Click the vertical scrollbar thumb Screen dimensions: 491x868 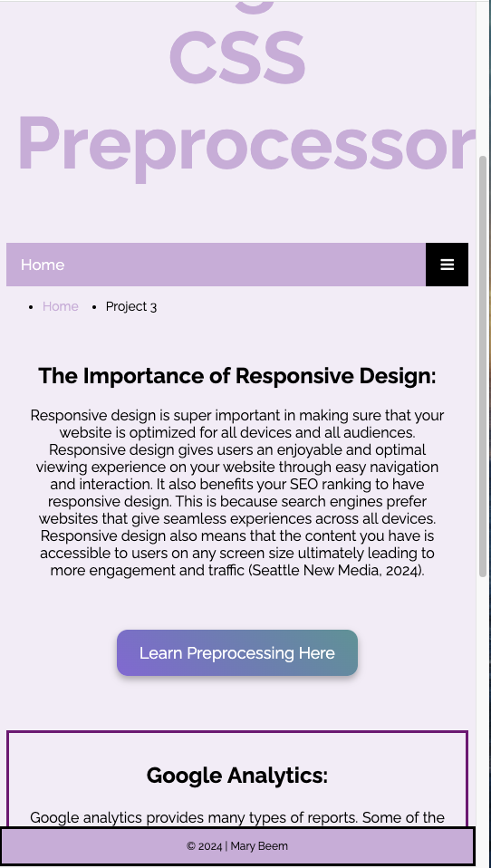[483, 366]
